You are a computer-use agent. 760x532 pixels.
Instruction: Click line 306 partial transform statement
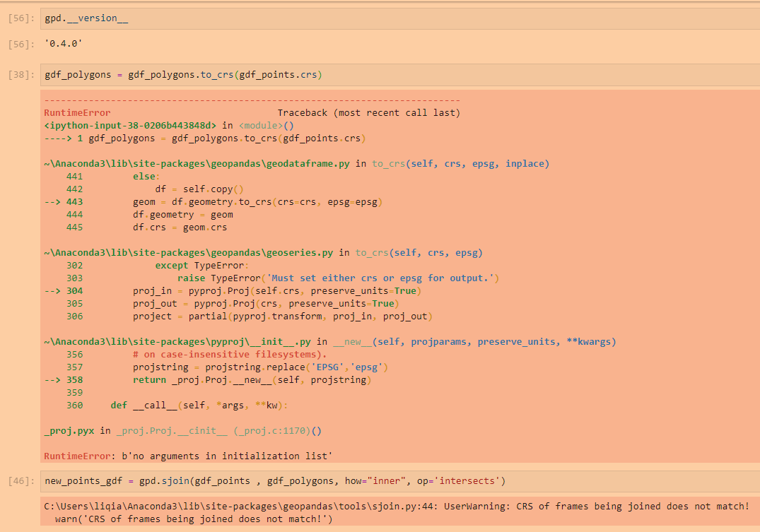[x=250, y=317]
